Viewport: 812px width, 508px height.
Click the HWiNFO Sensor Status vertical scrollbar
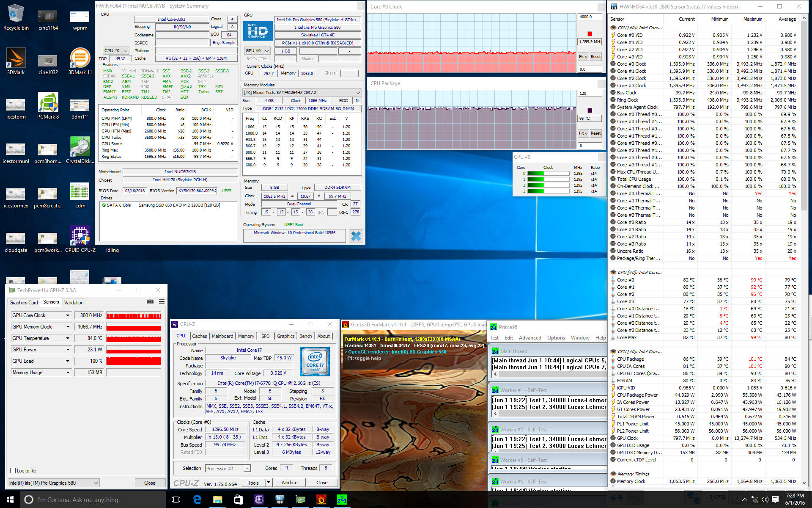804,250
